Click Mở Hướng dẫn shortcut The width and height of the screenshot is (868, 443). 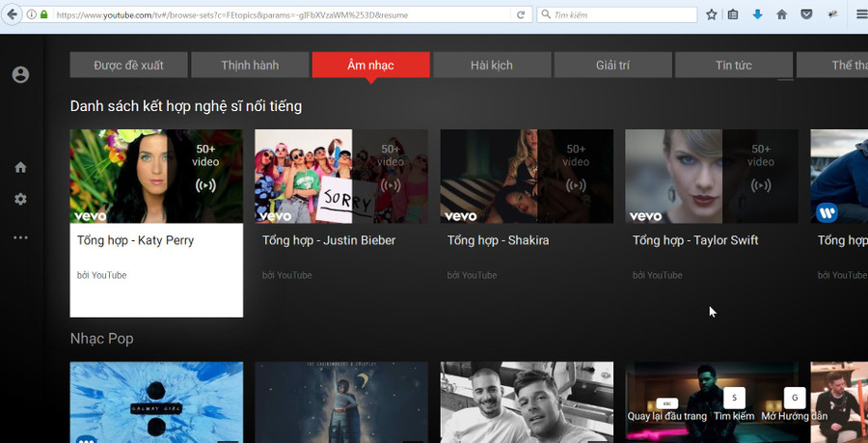795,416
